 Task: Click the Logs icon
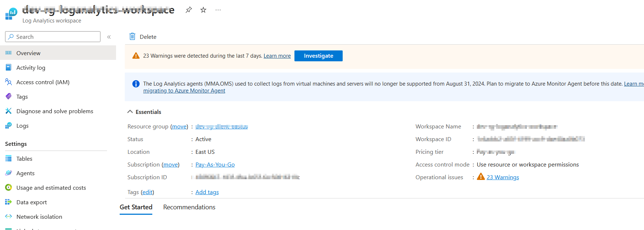pyautogui.click(x=8, y=126)
